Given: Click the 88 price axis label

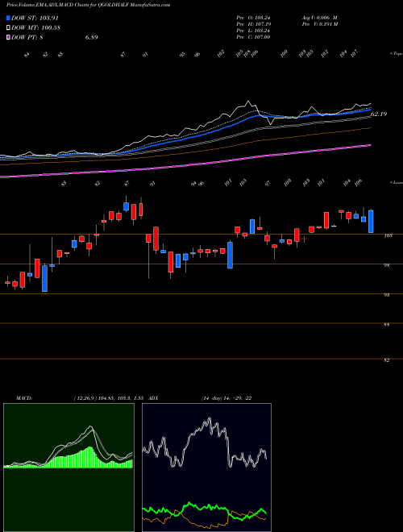Looking at the screenshot, I should (386, 325).
